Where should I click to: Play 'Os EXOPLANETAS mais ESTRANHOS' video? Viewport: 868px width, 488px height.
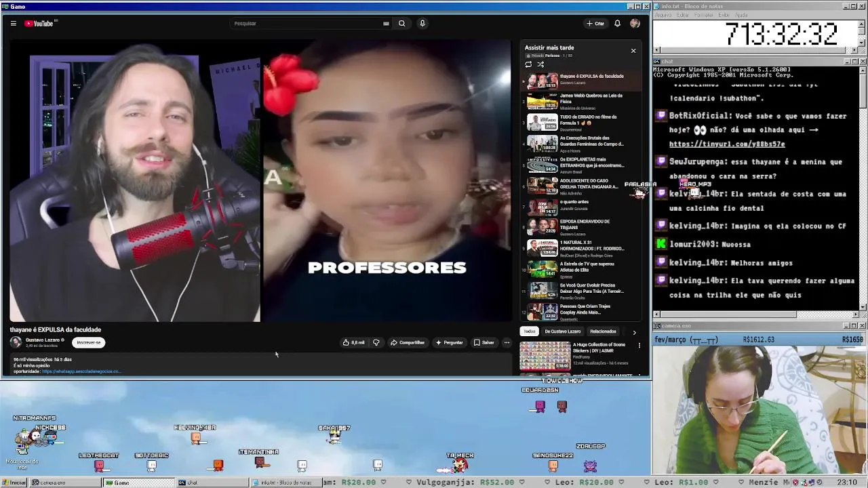tap(580, 165)
